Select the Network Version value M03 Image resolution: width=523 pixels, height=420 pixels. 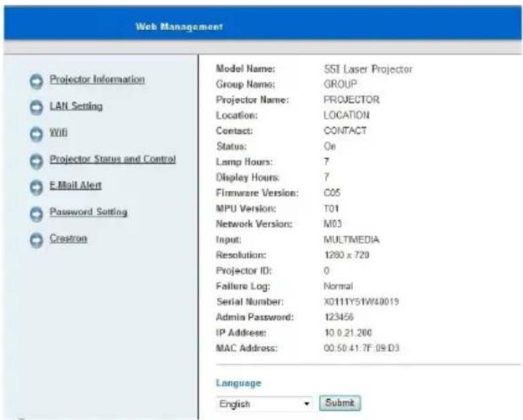(x=332, y=223)
